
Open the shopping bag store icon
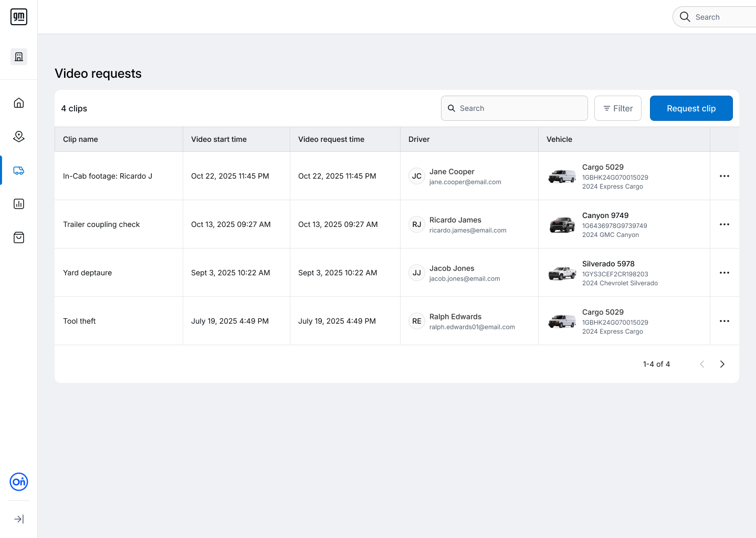19,237
